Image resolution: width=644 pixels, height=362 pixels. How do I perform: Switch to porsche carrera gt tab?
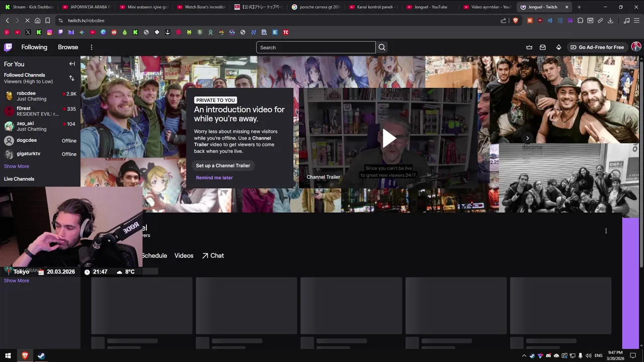[x=316, y=7]
